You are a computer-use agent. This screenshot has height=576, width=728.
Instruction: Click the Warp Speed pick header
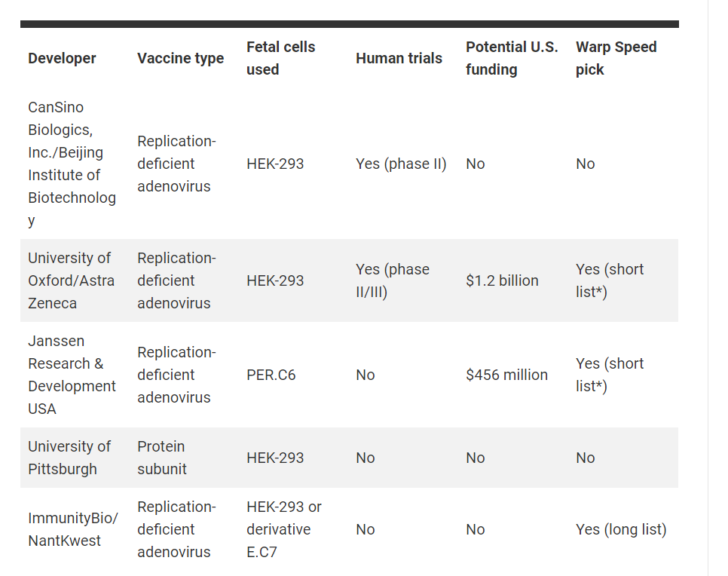click(x=616, y=58)
